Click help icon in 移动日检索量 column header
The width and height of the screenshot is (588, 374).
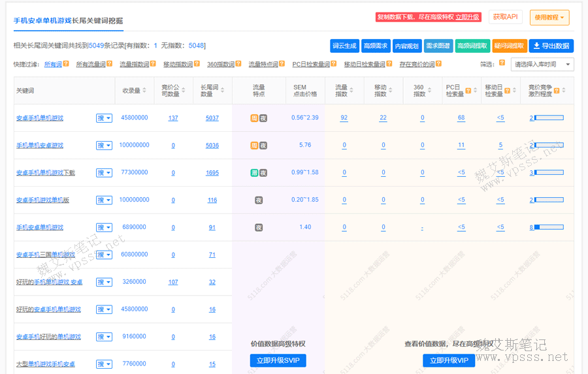point(508,90)
